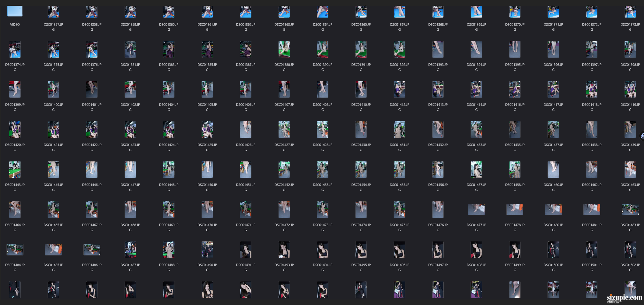
Task: Choose image DSC01433.JPG
Action: [x=476, y=129]
